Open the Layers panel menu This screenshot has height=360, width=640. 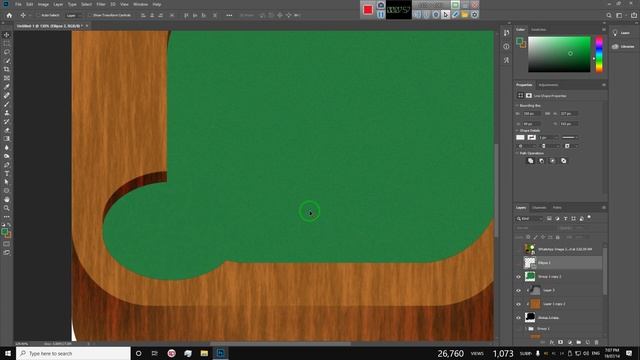(604, 208)
